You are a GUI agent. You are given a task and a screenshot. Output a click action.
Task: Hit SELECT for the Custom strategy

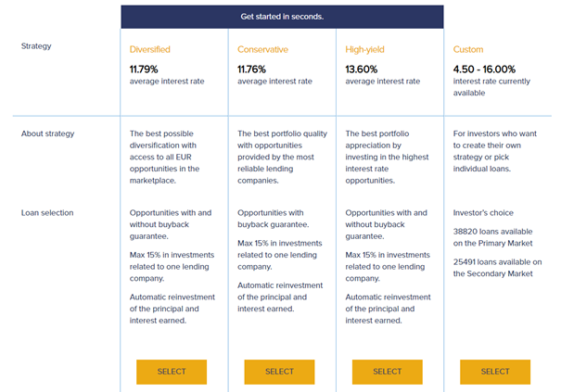pyautogui.click(x=494, y=372)
